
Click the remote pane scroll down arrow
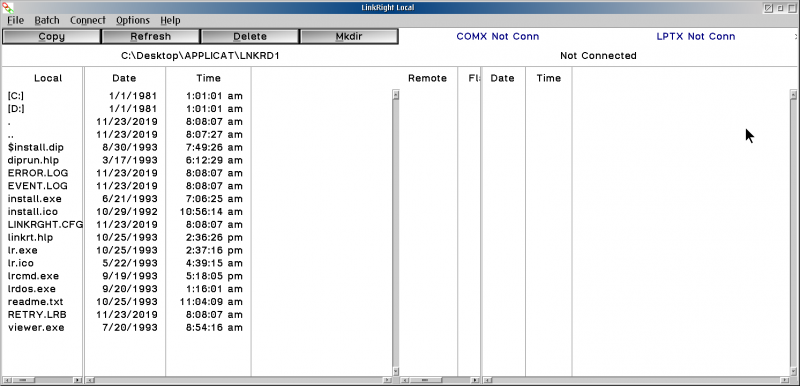coord(793,371)
